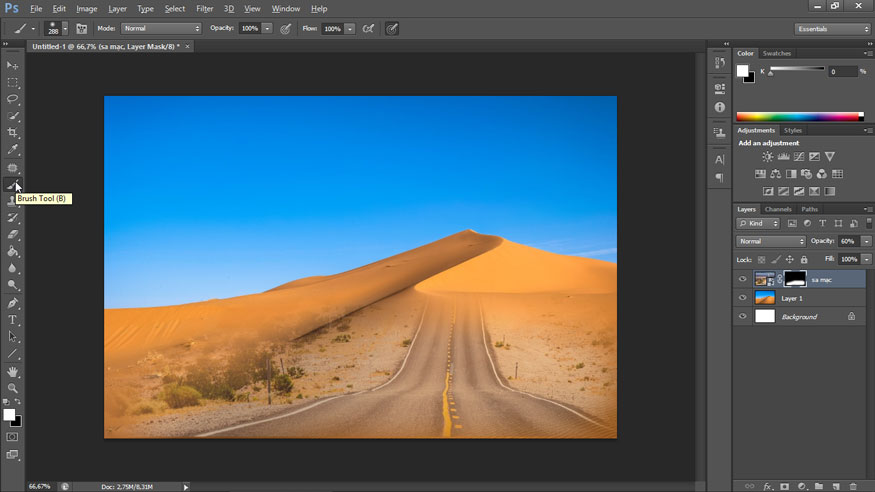Image resolution: width=875 pixels, height=492 pixels.
Task: Open the Filter menu
Action: pyautogui.click(x=204, y=8)
